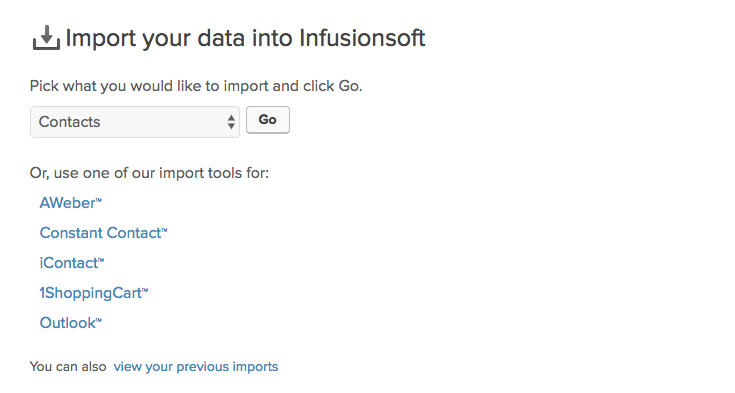Click the trademark symbol after 1ShoppingCart
Viewport: 735px width, 393px height.
coord(145,290)
